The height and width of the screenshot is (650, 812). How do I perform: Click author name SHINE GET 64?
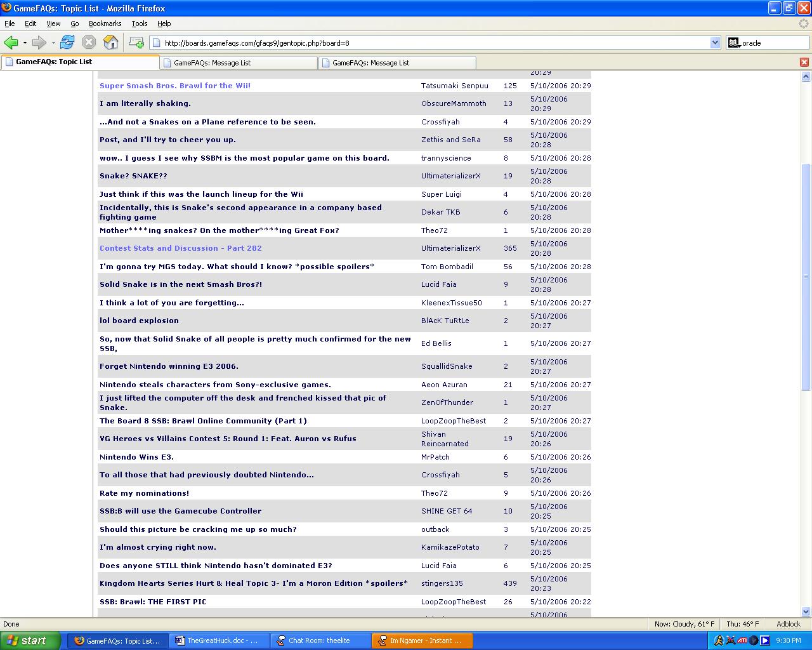[447, 511]
